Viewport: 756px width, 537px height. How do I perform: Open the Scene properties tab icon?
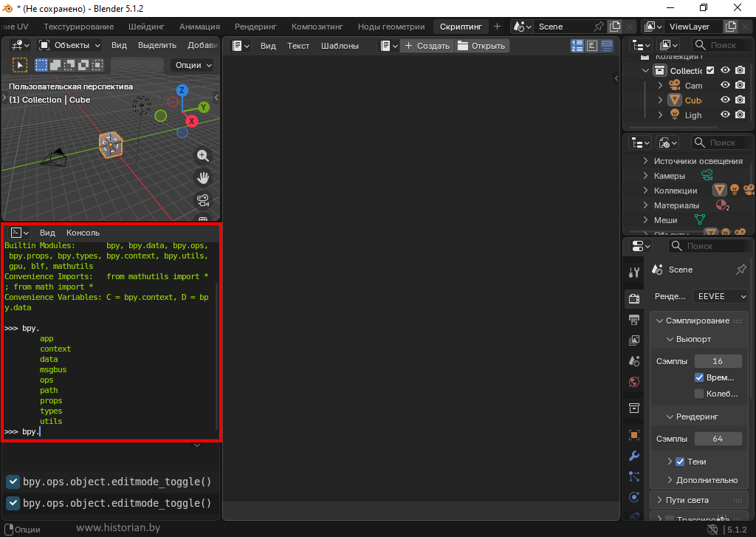(x=634, y=361)
